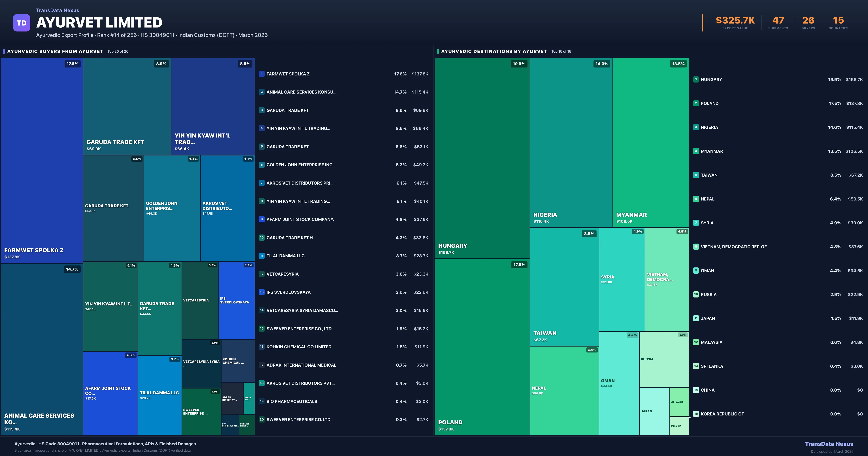The width and height of the screenshot is (868, 456).
Task: Click the POLAND destination block
Action: click(x=482, y=347)
